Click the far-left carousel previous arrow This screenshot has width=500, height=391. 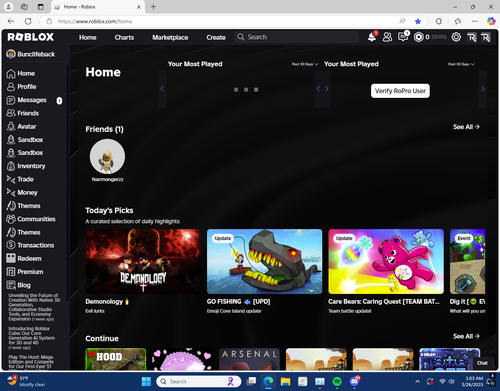[162, 89]
